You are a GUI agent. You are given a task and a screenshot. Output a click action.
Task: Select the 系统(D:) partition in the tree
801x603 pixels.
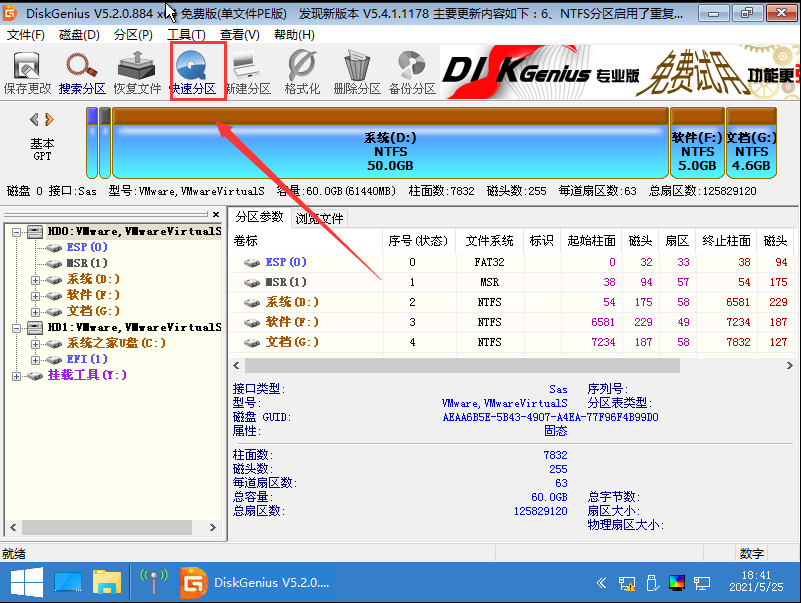(x=90, y=279)
